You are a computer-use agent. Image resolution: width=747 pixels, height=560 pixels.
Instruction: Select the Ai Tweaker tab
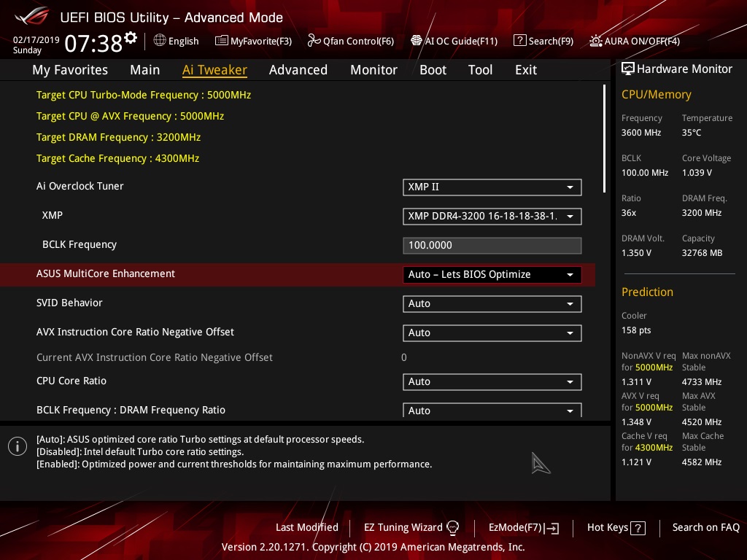pos(214,70)
